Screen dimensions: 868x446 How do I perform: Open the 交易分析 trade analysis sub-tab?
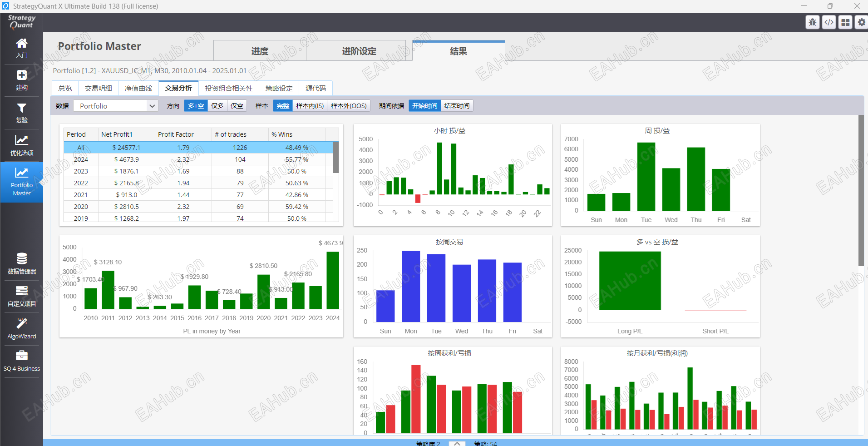[x=178, y=88]
